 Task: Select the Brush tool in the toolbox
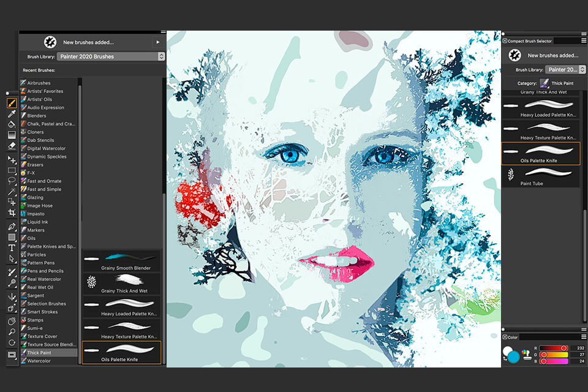[11, 103]
